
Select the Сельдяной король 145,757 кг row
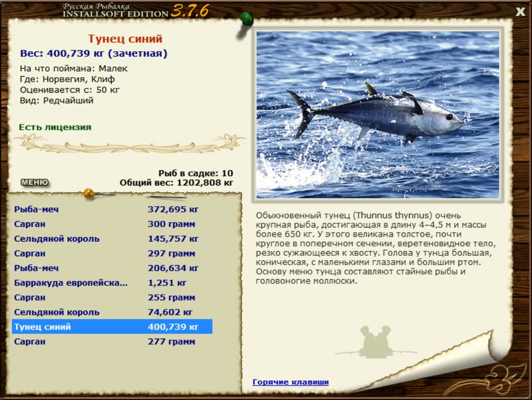coord(112,239)
